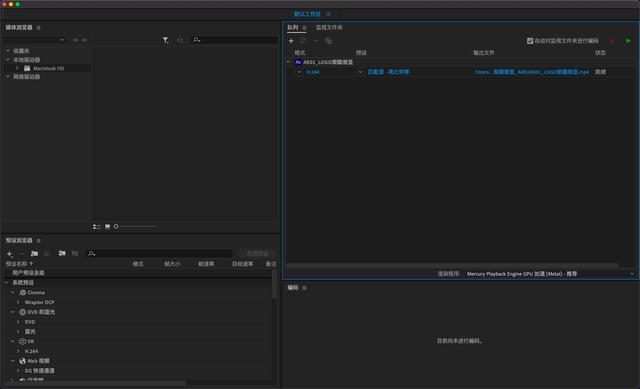The height and width of the screenshot is (389, 640).
Task: Expand the Wraptor DCP preset group
Action: click(x=18, y=302)
